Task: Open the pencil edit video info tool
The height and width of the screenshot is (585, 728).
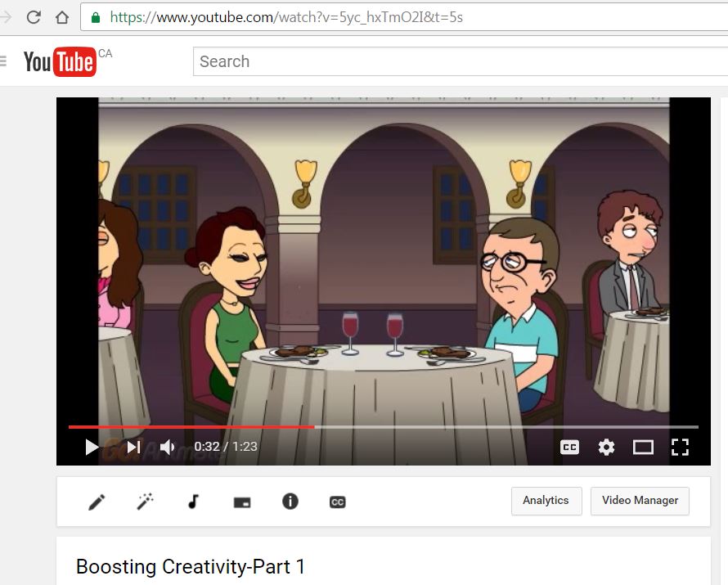Action: pyautogui.click(x=97, y=502)
